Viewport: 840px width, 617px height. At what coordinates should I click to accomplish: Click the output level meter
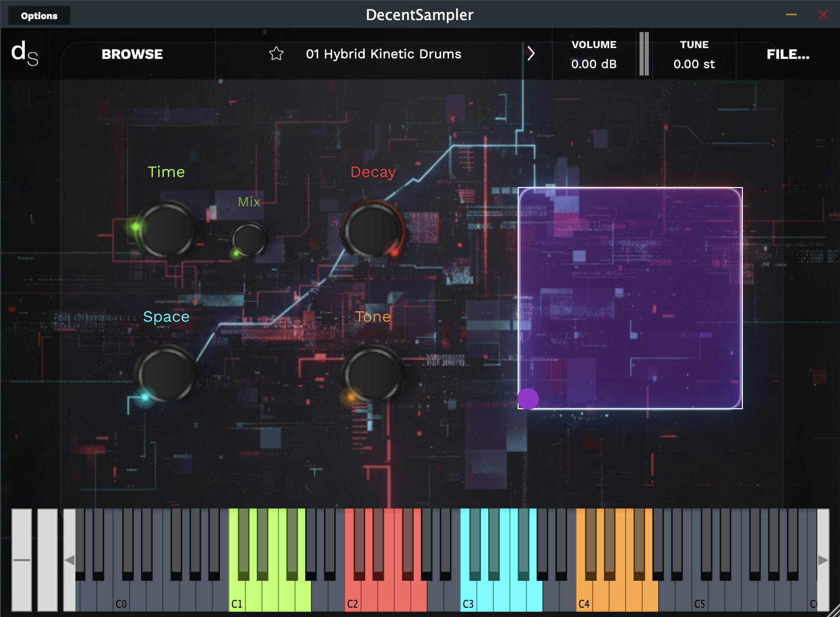click(644, 54)
